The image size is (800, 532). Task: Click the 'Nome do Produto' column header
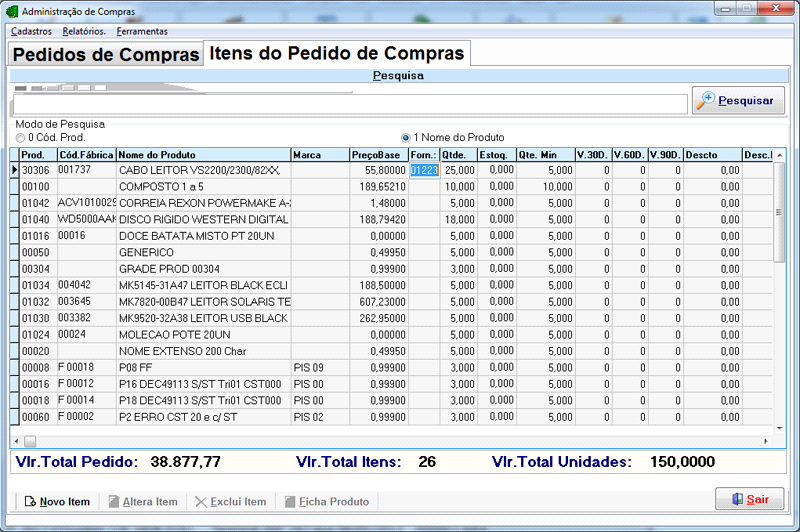coord(202,155)
